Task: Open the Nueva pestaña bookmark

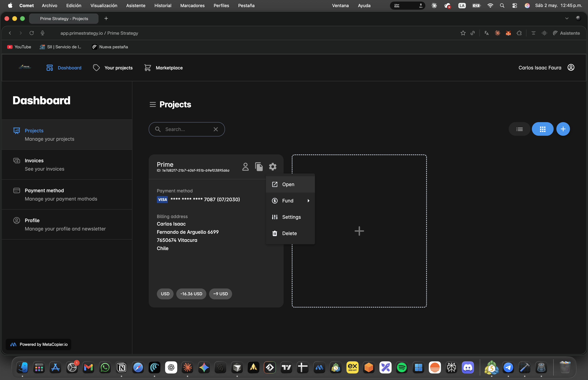Action: click(x=110, y=47)
